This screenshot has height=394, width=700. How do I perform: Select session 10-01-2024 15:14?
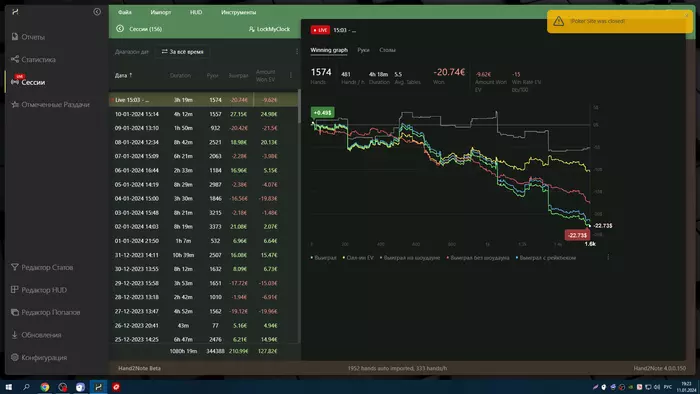click(203, 114)
